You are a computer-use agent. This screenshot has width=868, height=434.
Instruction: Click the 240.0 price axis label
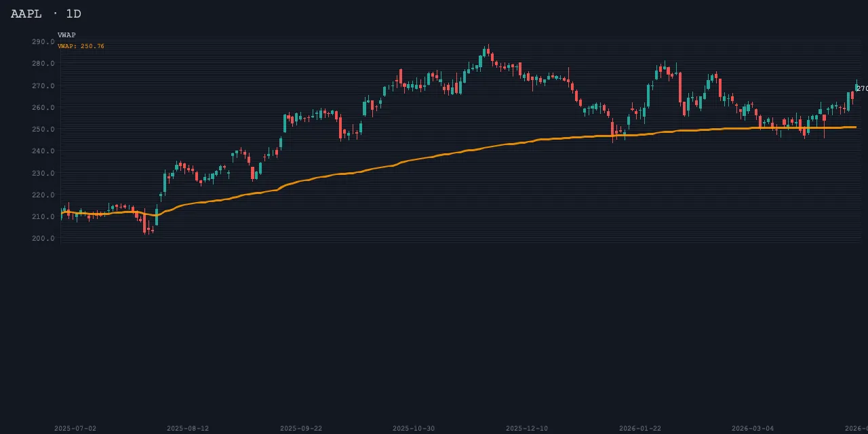point(43,151)
